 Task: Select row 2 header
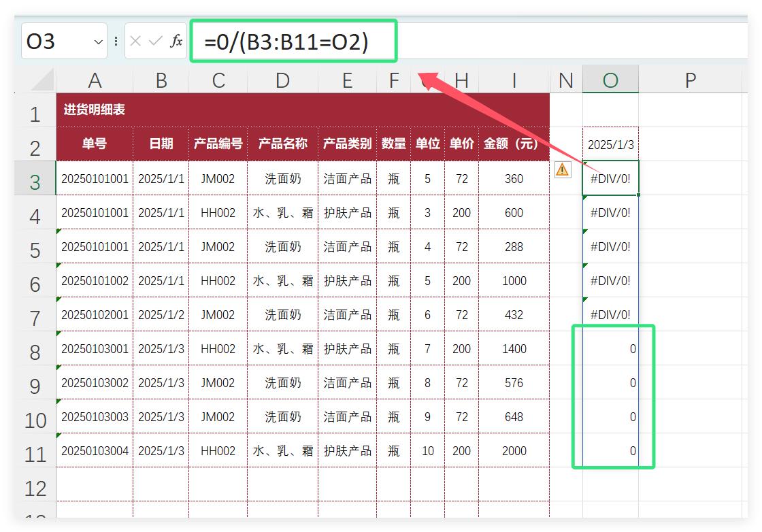point(35,144)
